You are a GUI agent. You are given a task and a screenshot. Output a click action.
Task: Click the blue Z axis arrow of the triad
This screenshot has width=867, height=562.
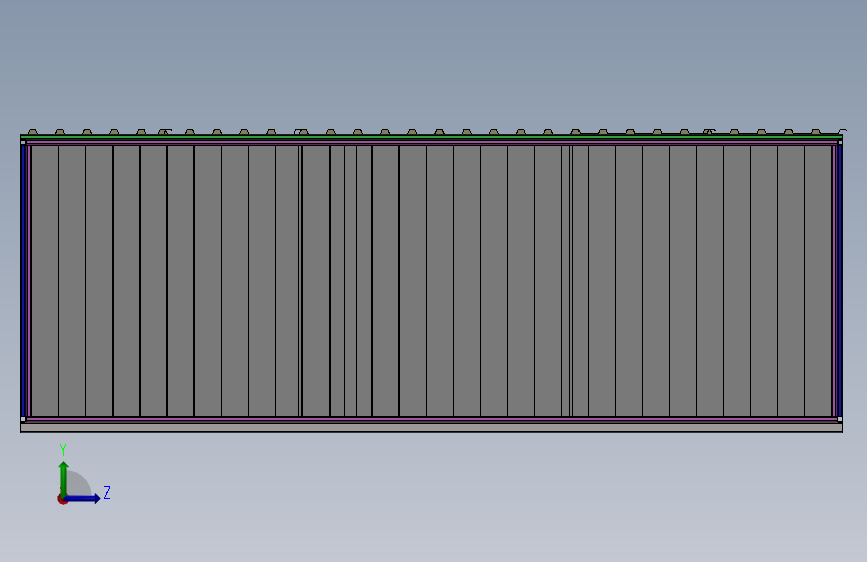83,498
